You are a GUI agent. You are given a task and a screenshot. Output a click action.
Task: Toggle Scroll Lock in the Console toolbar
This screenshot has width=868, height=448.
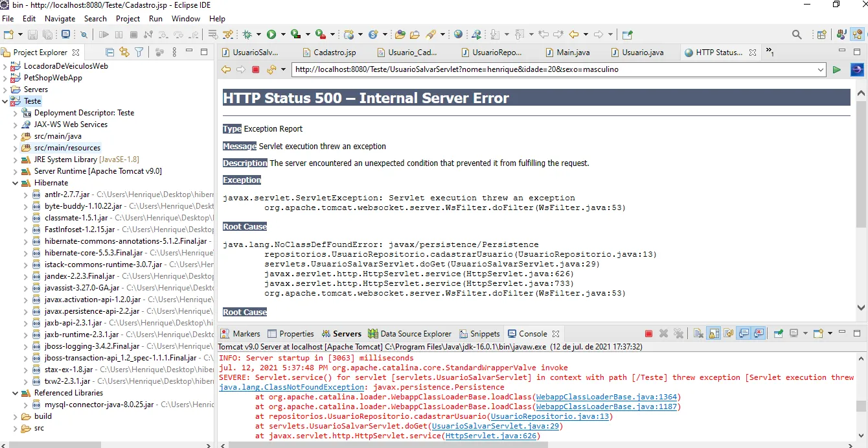coord(714,333)
